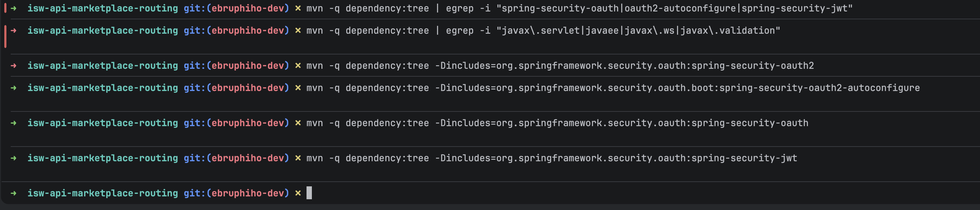Click the -Dincludes argument ending in spring-security-oauth
The width and height of the screenshot is (980, 210).
[622, 123]
